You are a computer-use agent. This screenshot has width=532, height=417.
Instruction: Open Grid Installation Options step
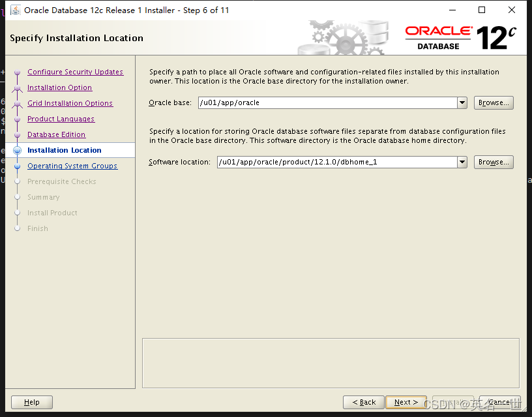click(70, 103)
